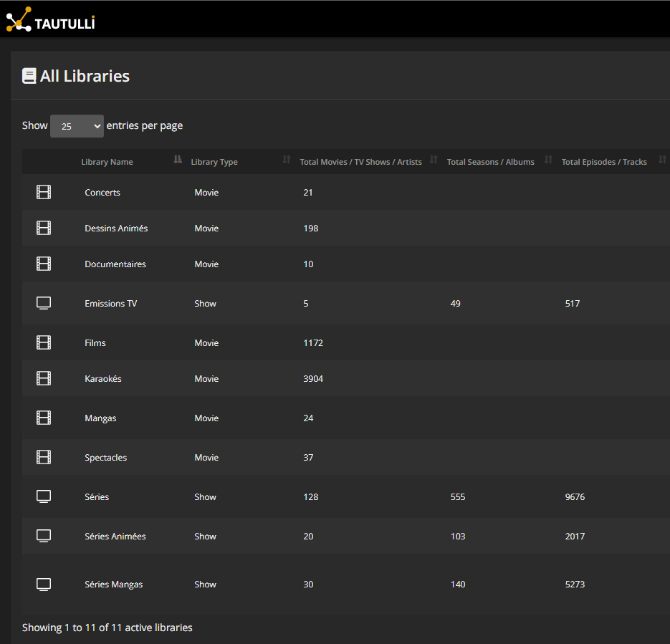Open the Spectacles library

pos(105,458)
